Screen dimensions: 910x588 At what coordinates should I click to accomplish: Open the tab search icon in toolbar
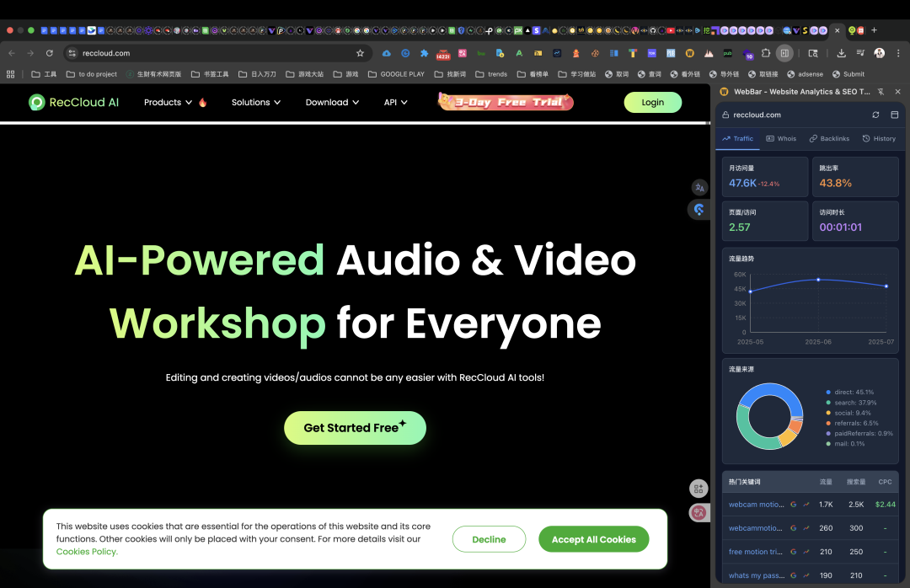[x=813, y=53]
